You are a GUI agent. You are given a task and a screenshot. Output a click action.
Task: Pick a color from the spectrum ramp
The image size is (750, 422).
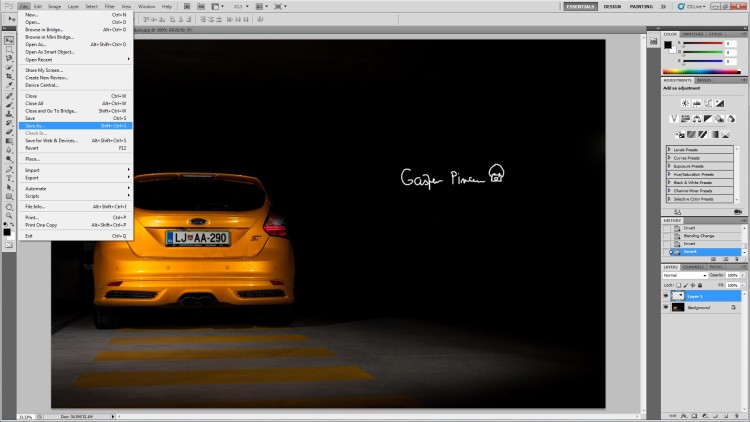(701, 72)
